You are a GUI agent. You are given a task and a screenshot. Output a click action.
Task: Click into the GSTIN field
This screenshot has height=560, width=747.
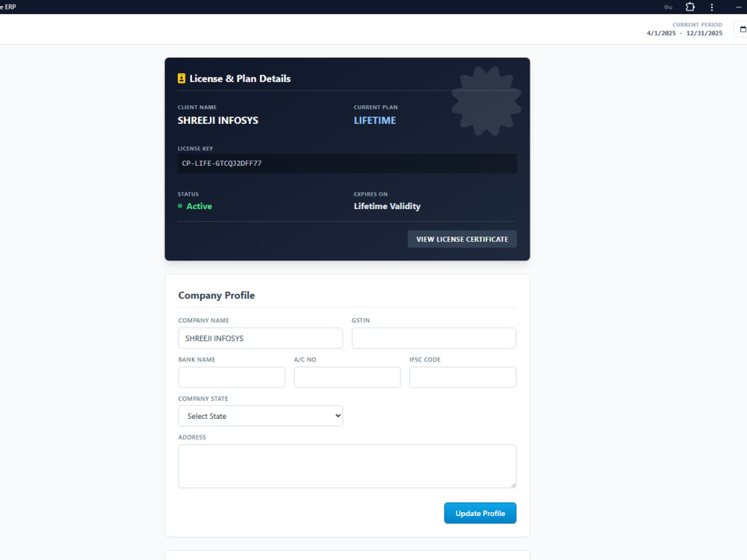(434, 338)
